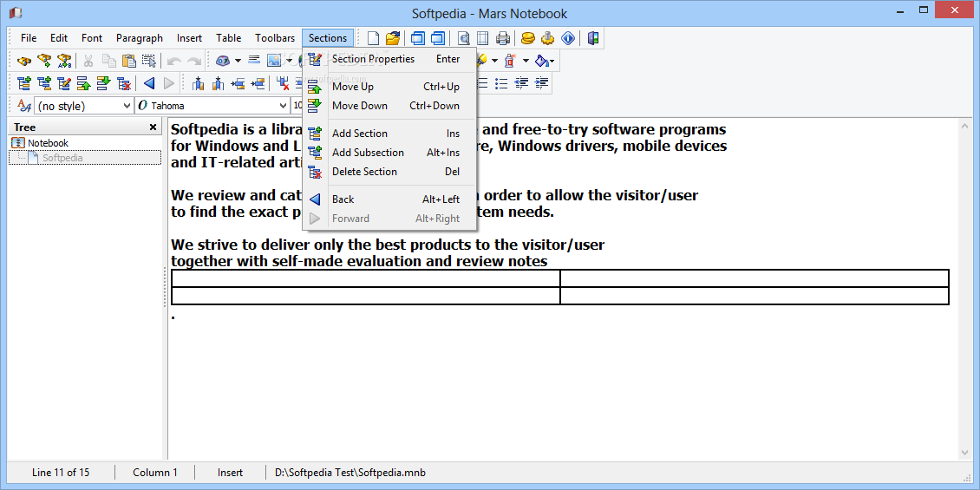
Task: Click the gold coins toolbar icon
Action: [x=528, y=38]
